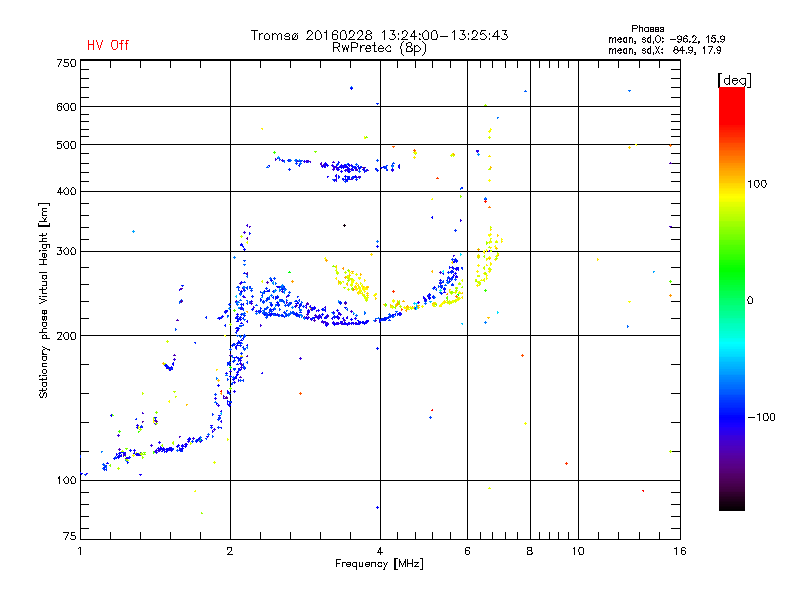This screenshot has height=600, width=800.
Task: Click the '6' frequency axis label
Action: (x=467, y=551)
